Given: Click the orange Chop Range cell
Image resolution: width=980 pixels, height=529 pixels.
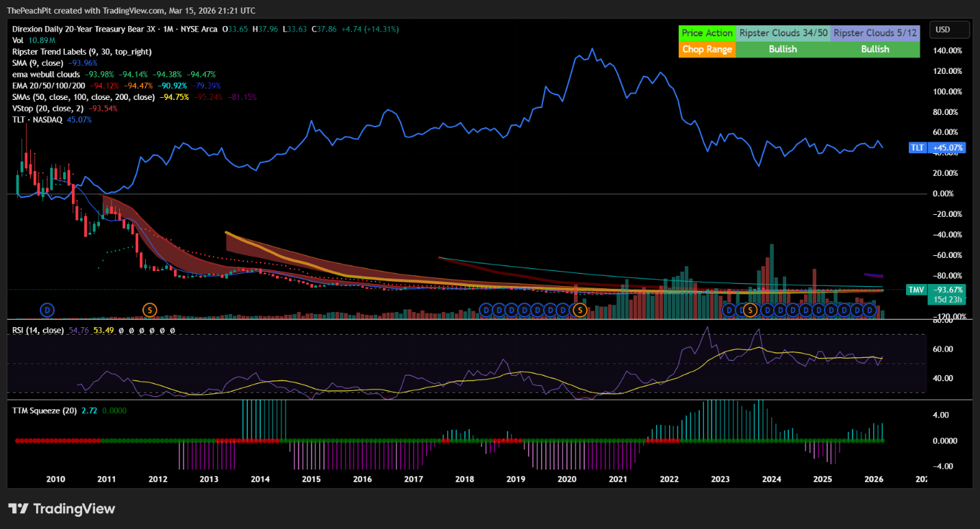Looking at the screenshot, I should (707, 49).
